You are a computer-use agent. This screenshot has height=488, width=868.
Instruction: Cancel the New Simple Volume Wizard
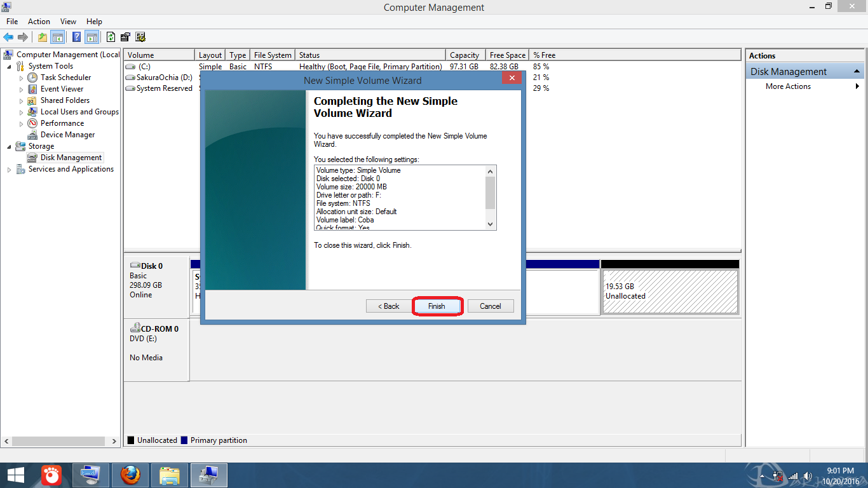tap(490, 306)
